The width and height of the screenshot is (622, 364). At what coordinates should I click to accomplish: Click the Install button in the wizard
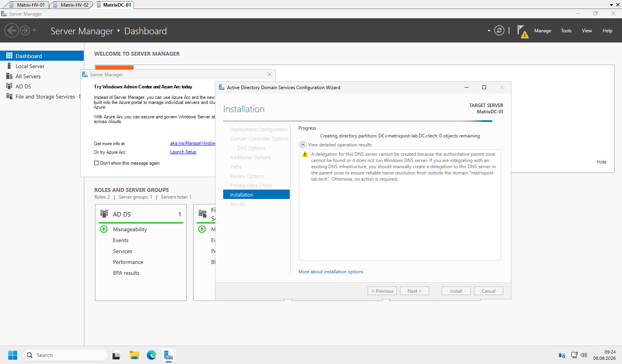tap(456, 291)
